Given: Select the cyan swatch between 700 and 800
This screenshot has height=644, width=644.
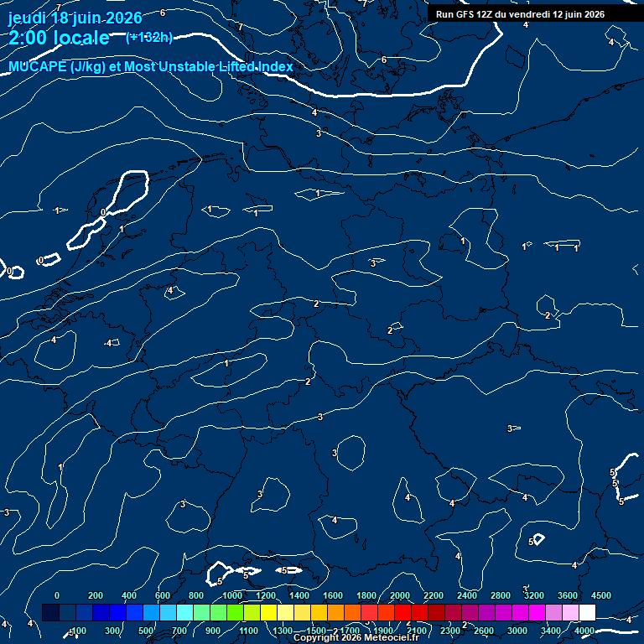Looking at the screenshot, I should coord(184,612).
